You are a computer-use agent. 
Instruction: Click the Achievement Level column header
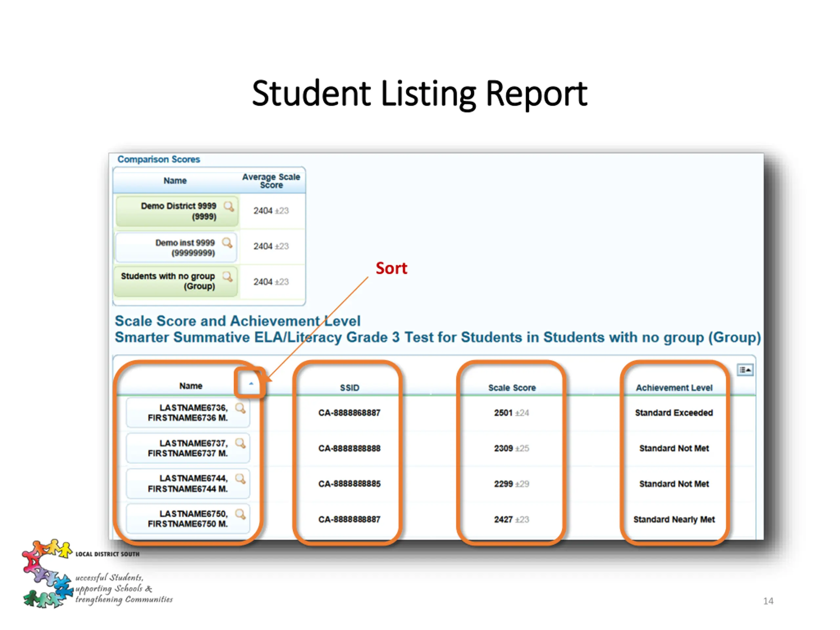click(674, 388)
